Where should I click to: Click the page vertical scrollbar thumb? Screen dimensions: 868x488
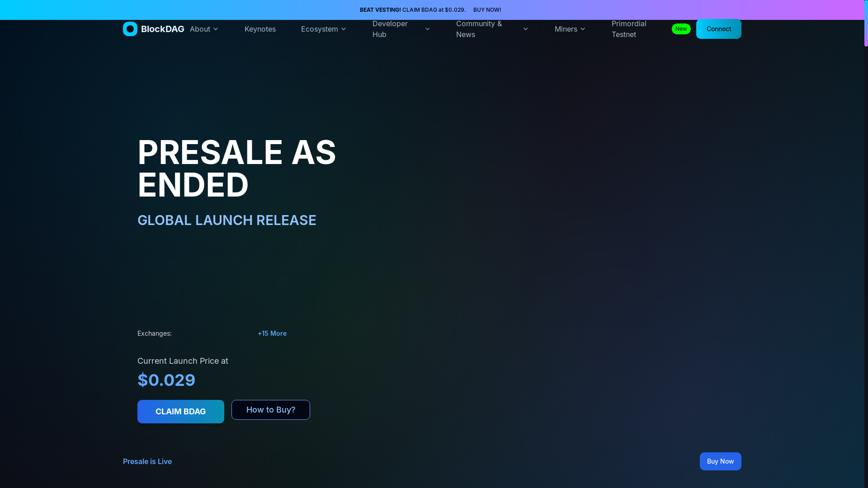coord(866,23)
